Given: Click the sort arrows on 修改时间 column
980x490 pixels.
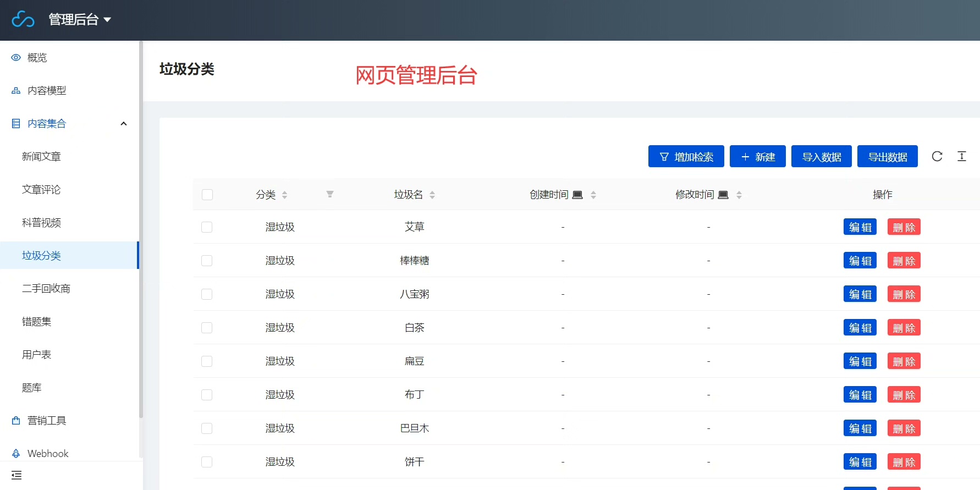Looking at the screenshot, I should point(739,195).
